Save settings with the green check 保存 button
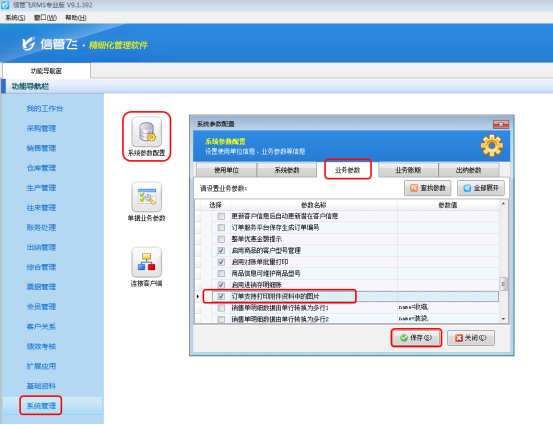Viewport: 553px width, 425px height. [416, 338]
